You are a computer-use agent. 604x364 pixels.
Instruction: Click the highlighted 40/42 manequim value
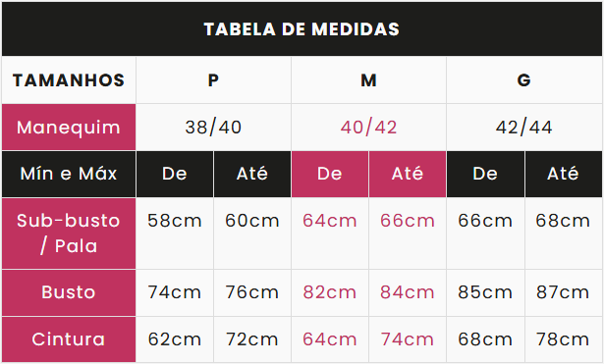point(368,128)
